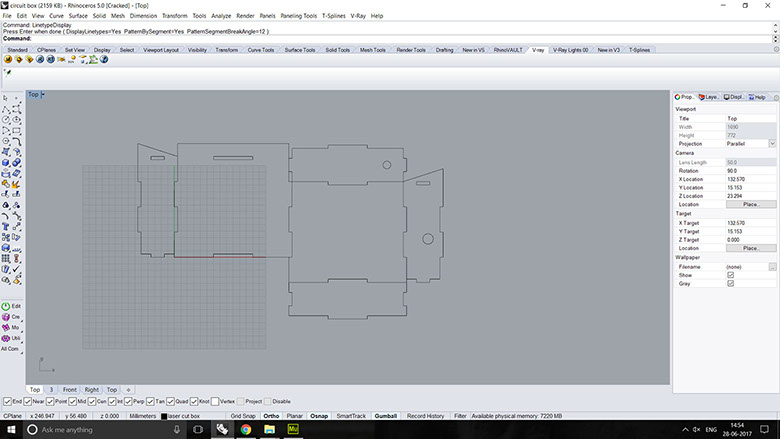This screenshot has width=780, height=439.
Task: Open the Curve menu
Action: pyautogui.click(x=56, y=16)
